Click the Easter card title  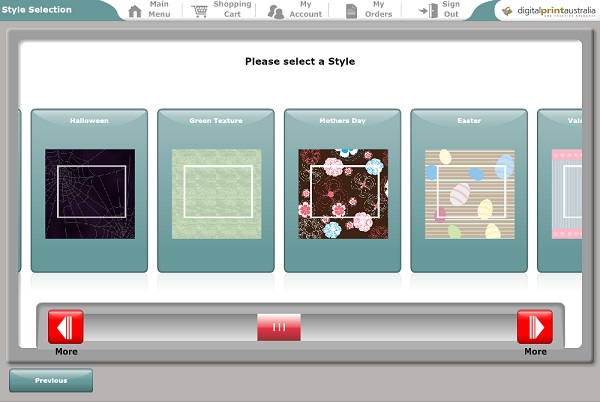pyautogui.click(x=469, y=120)
